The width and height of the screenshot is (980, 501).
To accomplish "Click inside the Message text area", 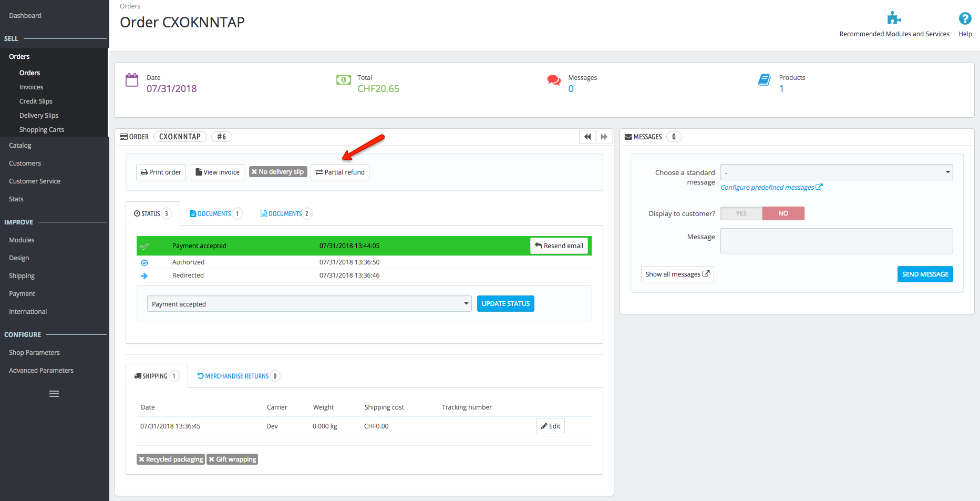I will click(x=837, y=240).
